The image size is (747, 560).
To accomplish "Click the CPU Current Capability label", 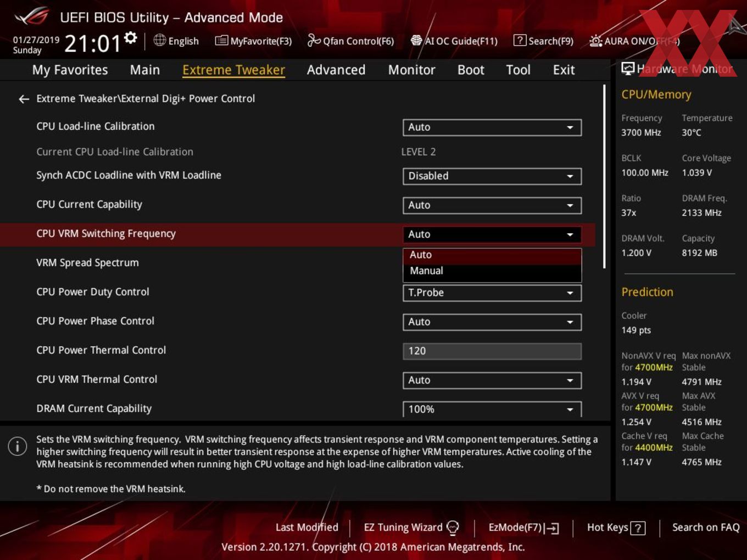I will 89,204.
